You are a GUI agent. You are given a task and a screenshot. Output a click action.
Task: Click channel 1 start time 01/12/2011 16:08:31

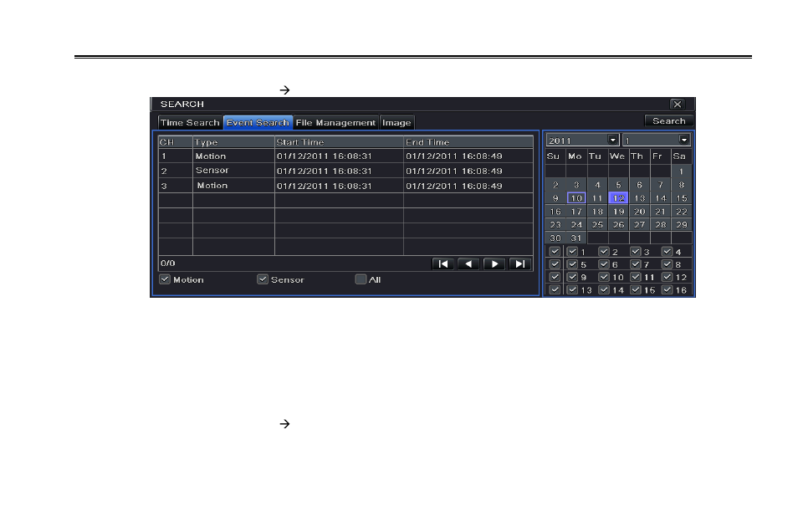coord(325,156)
